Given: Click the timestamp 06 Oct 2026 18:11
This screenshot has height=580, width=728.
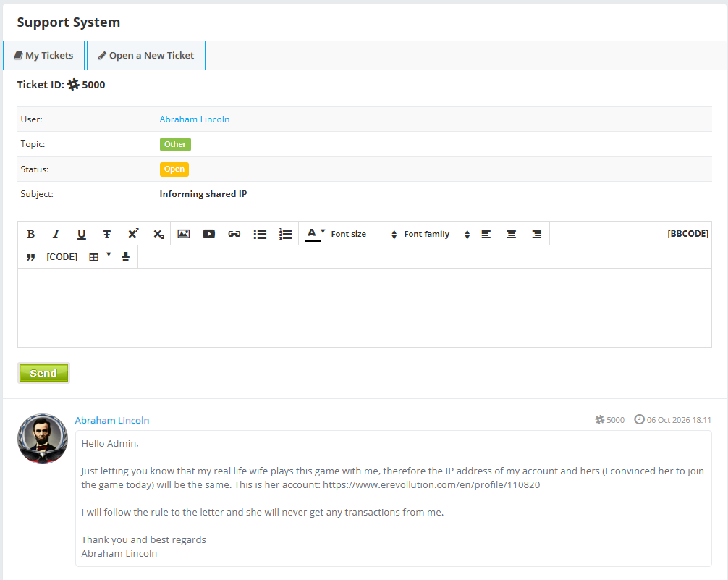Looking at the screenshot, I should pos(679,420).
